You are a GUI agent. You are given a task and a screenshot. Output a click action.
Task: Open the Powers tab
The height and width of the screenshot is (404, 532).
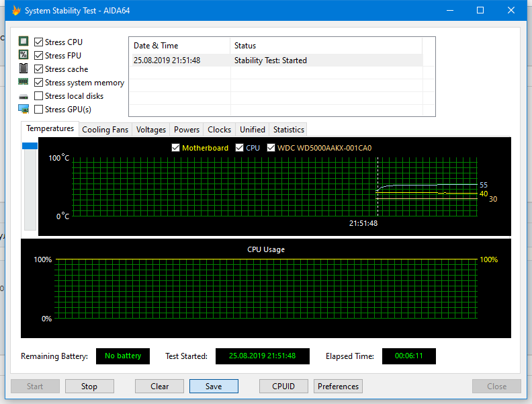[x=187, y=130]
